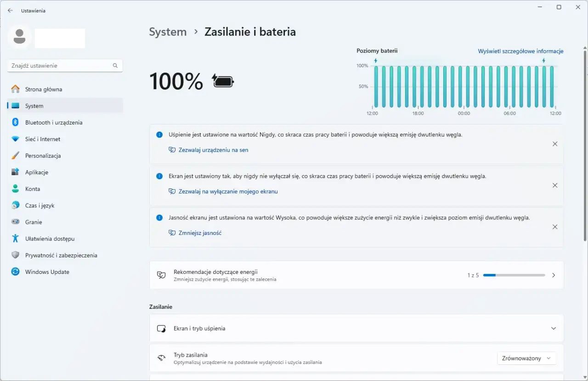588x381 pixels.
Task: Click Wyświetl szczegółowe informacje link
Action: (x=520, y=51)
